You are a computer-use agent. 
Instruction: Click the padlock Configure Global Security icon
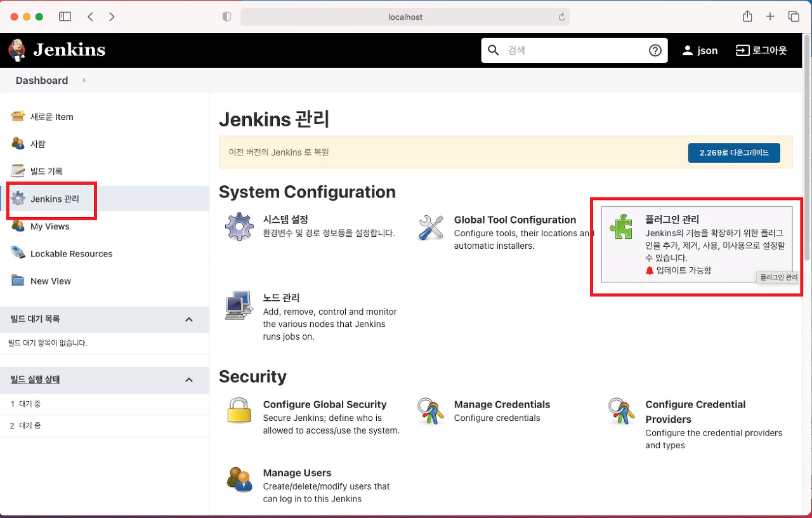[x=239, y=410]
